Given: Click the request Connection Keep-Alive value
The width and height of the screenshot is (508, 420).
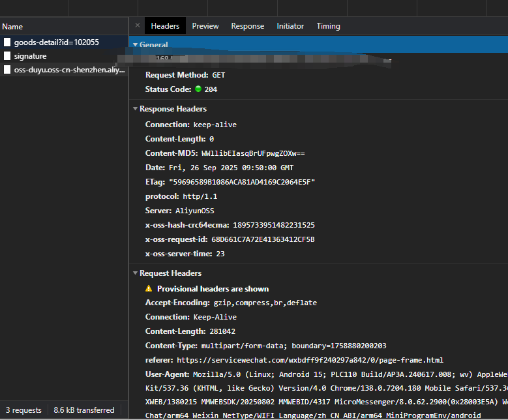Looking at the screenshot, I should [215, 317].
